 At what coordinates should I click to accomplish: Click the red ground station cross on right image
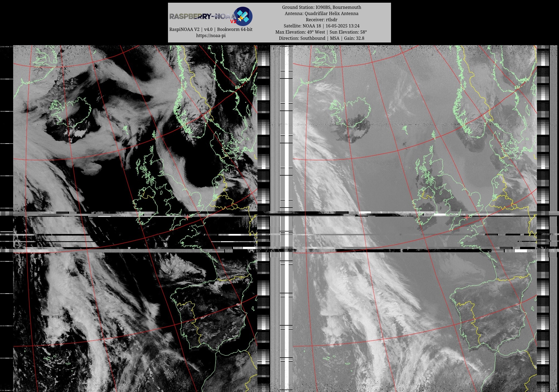coord(467,218)
